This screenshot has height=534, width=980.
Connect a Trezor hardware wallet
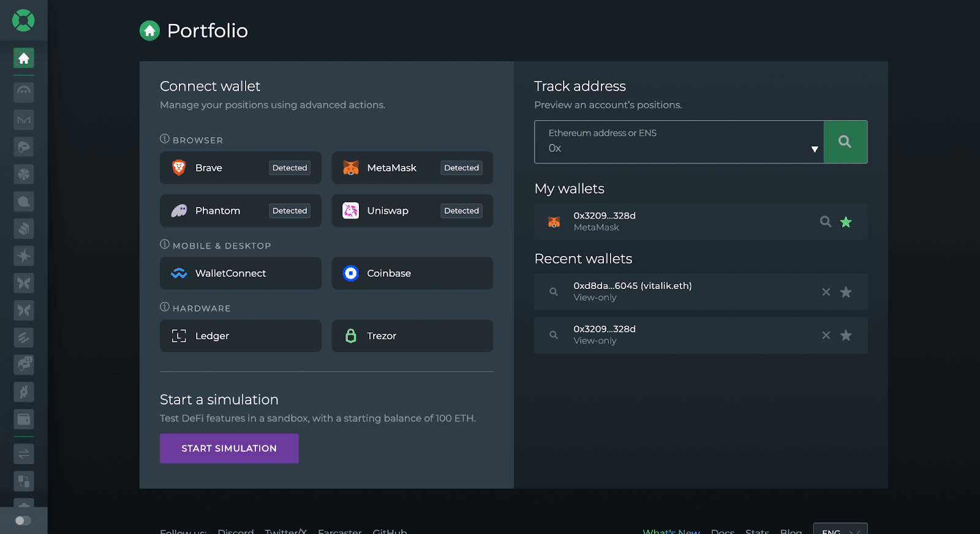pos(412,336)
